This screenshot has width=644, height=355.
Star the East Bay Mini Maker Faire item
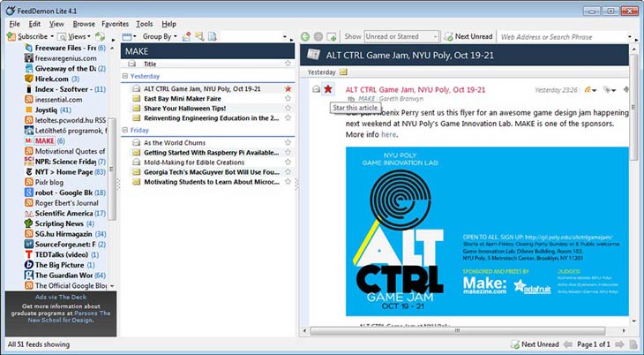point(288,99)
